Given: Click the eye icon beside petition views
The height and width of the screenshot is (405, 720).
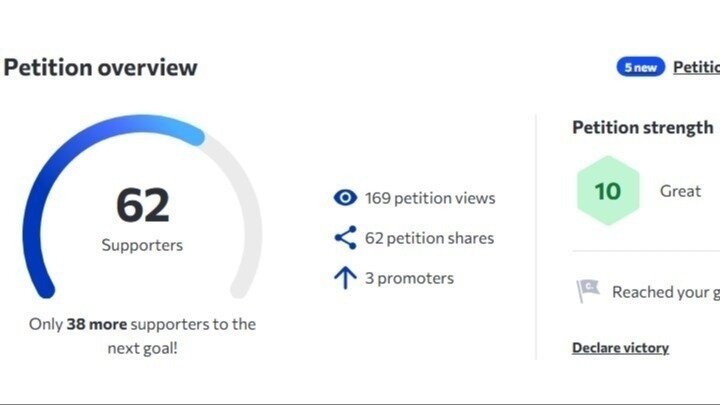Looking at the screenshot, I should [345, 198].
